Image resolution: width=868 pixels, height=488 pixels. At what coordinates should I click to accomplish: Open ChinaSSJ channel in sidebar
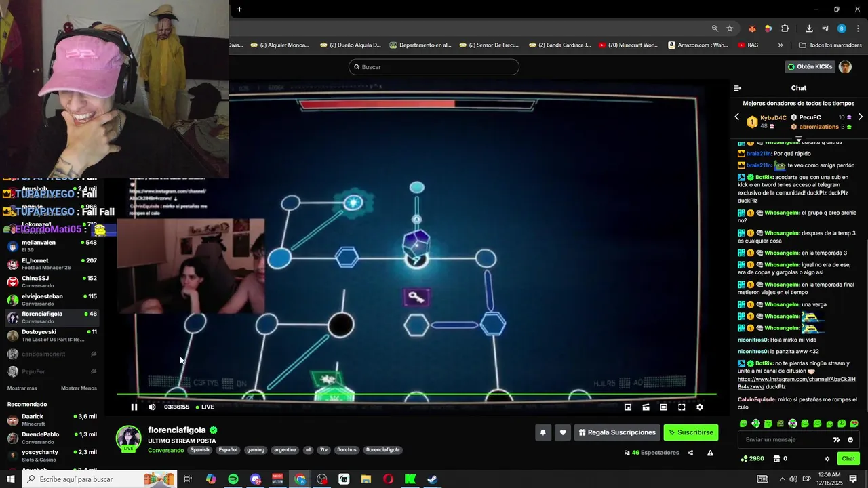click(x=52, y=281)
